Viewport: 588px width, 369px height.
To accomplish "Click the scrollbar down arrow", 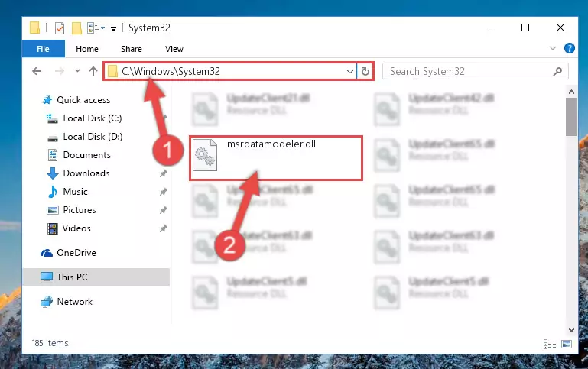I will coord(571,330).
